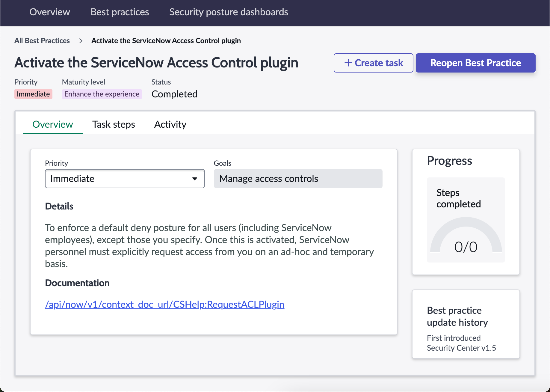Click the Documentation heading
The width and height of the screenshot is (550, 392).
77,283
